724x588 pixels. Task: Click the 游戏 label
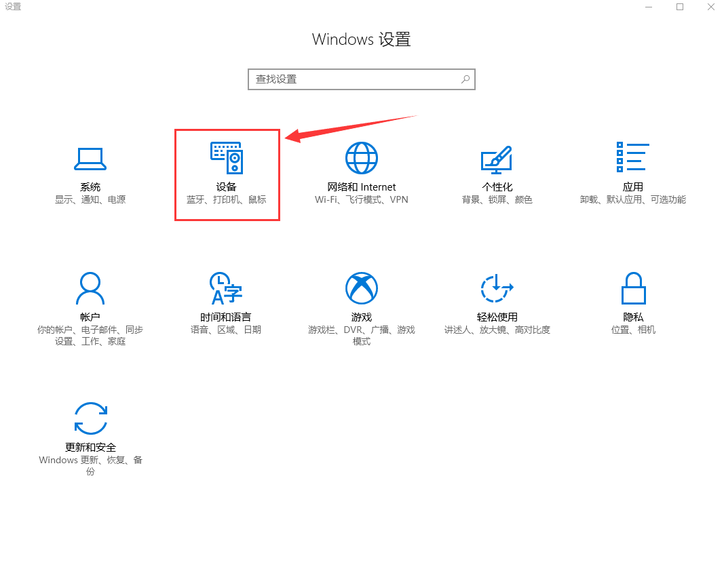362,317
